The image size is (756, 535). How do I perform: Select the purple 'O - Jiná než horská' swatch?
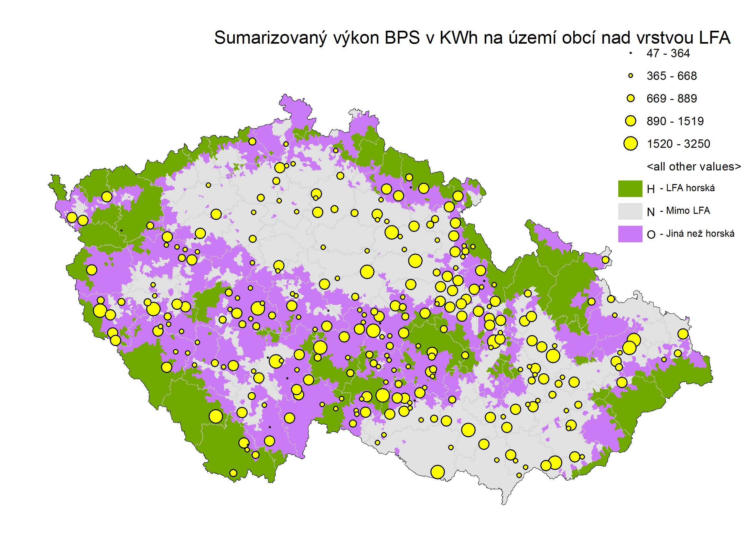tap(630, 234)
